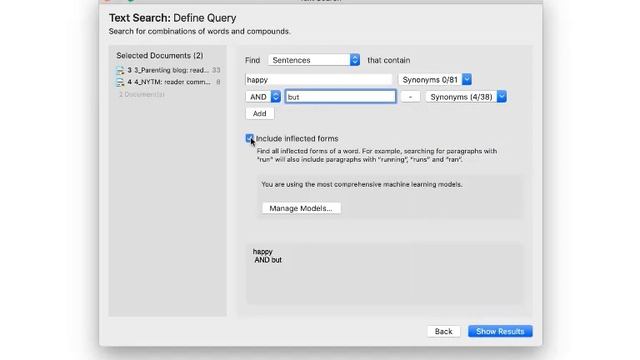This screenshot has height=360, width=640.
Task: Open the Synonyms (4/38) dropdown for but
Action: (x=466, y=97)
